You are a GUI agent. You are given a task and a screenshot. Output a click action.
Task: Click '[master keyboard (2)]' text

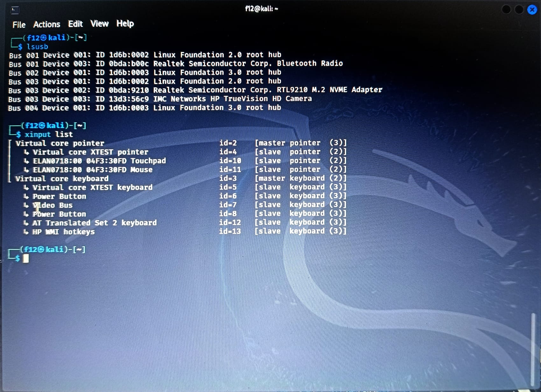[301, 178]
